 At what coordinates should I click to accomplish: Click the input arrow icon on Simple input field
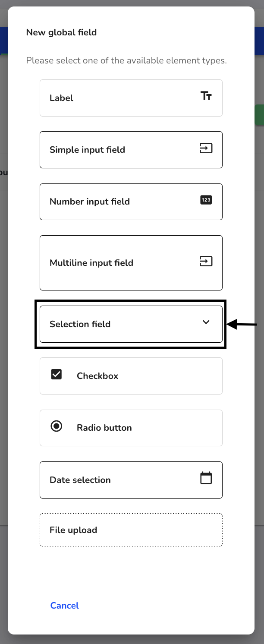click(206, 148)
